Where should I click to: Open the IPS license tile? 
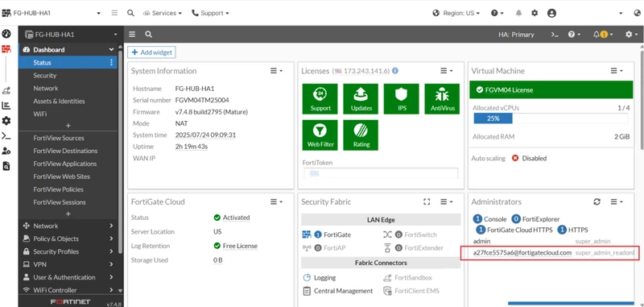[x=401, y=98]
